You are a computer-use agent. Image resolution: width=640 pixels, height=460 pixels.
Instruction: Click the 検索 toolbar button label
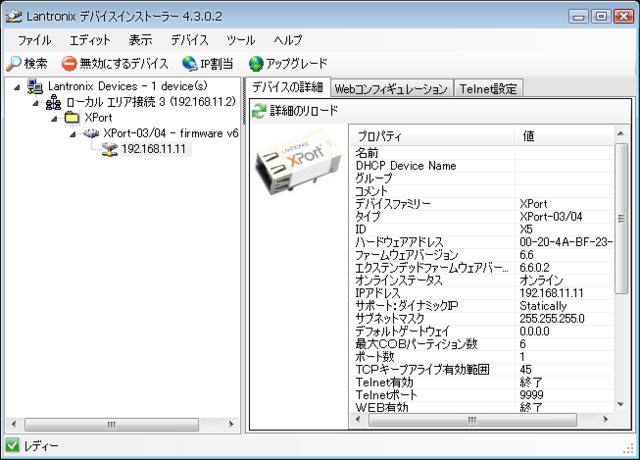[x=36, y=64]
